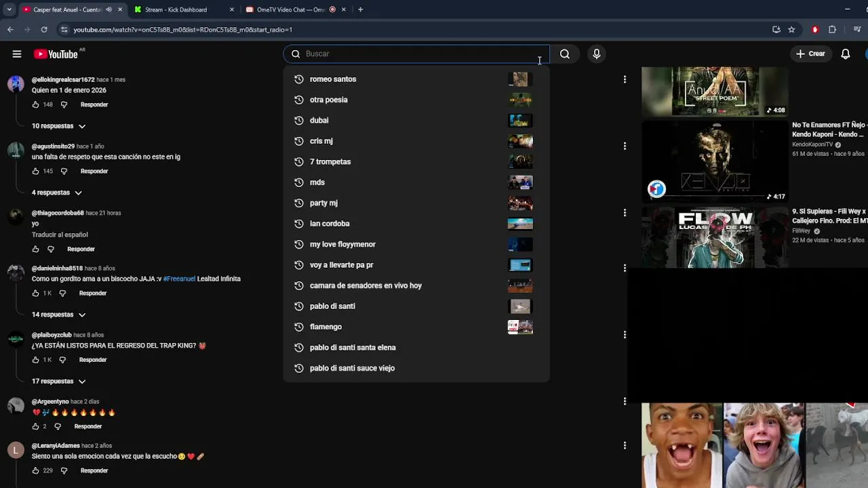Click 'Traducir al español' under the 'yo' comment
Screen dimensions: 868x488
tap(60, 235)
